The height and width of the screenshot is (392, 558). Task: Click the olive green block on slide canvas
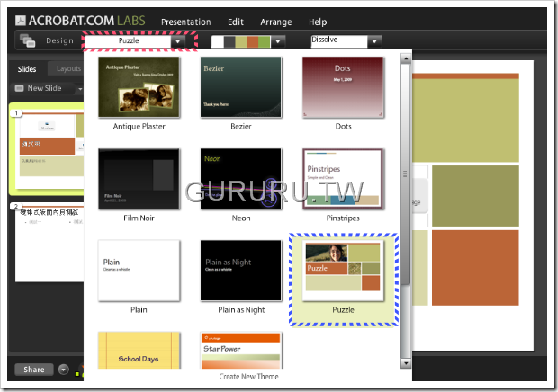click(x=475, y=195)
